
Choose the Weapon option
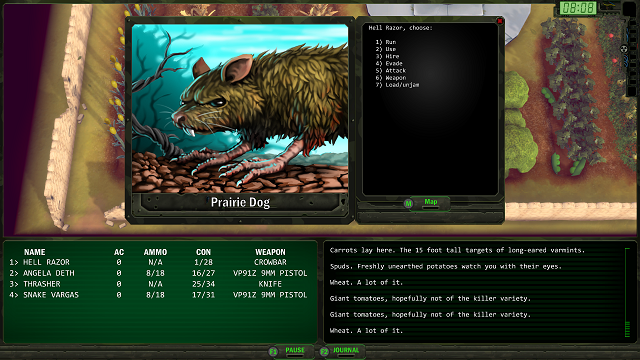391,78
